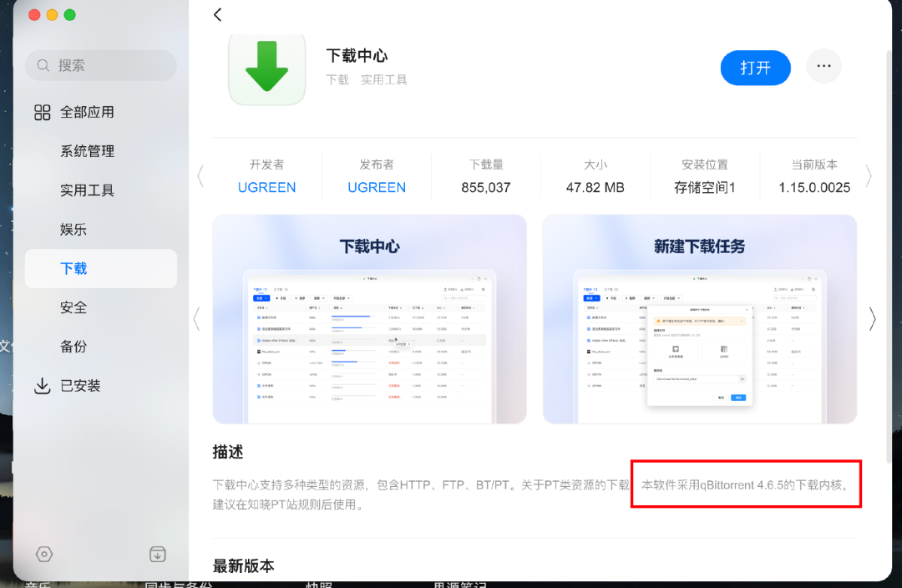Open the UGREEN developer link
The width and height of the screenshot is (902, 588).
point(267,188)
